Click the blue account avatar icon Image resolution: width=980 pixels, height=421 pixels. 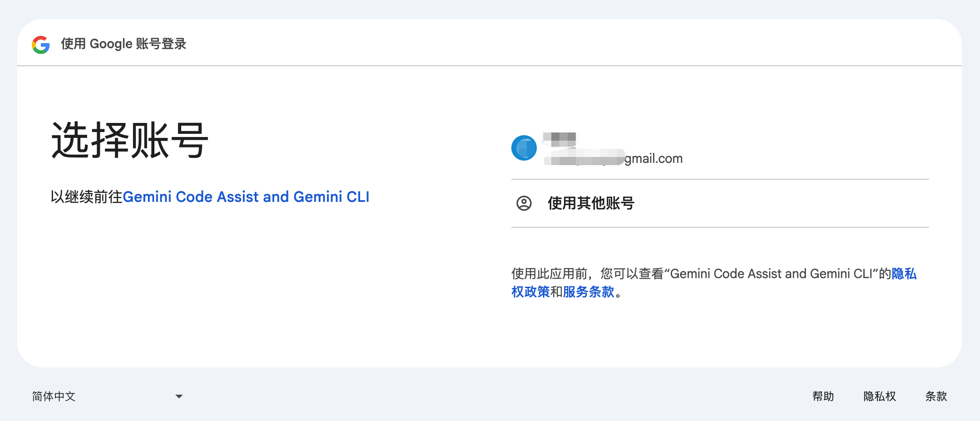(x=523, y=148)
